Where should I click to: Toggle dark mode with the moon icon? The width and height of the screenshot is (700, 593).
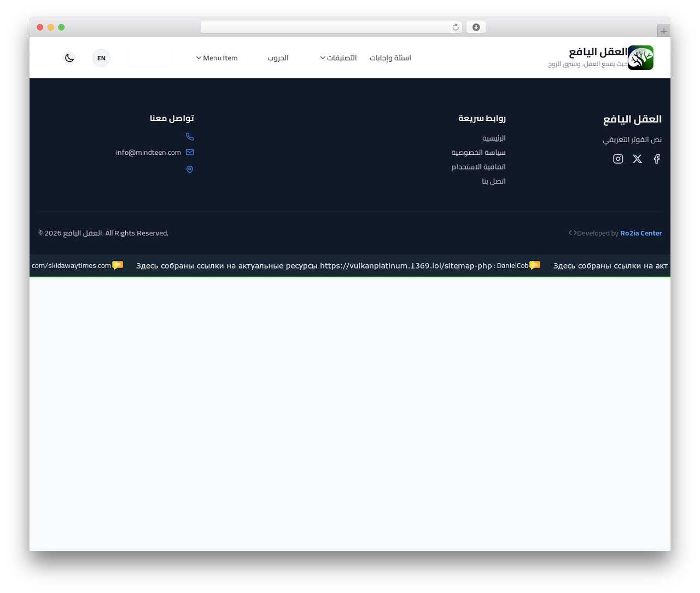[x=69, y=58]
